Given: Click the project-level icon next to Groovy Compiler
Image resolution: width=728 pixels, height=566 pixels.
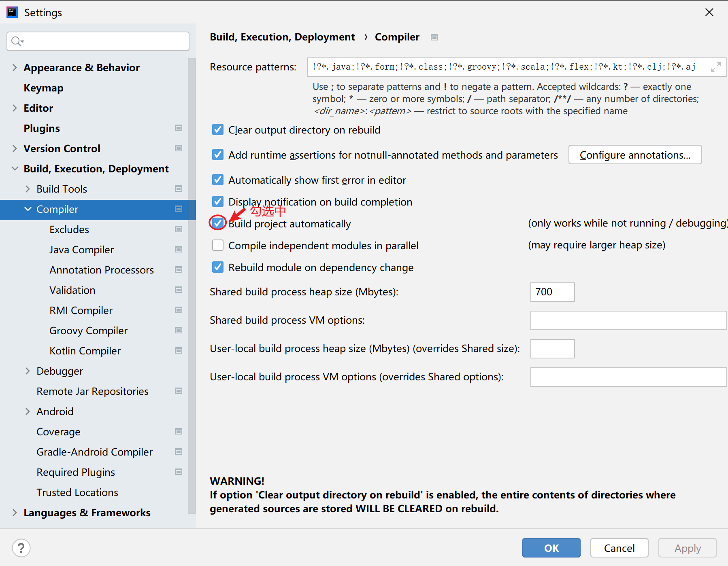Looking at the screenshot, I should [178, 331].
